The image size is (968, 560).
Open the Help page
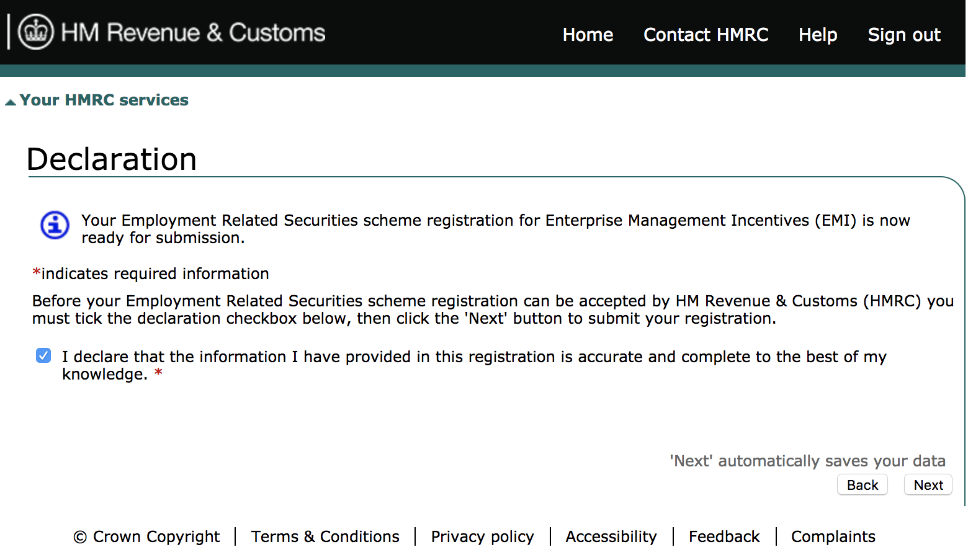(817, 35)
